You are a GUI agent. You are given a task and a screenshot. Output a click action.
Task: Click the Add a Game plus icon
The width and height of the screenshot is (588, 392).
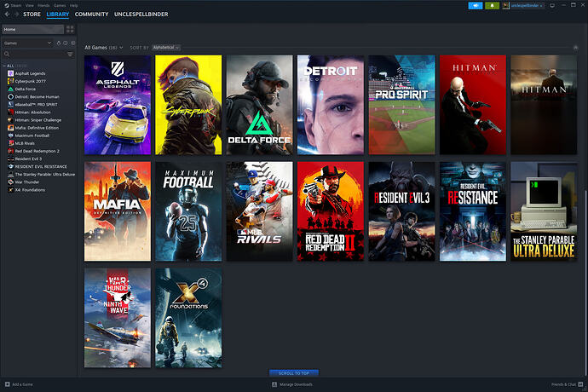click(7, 384)
